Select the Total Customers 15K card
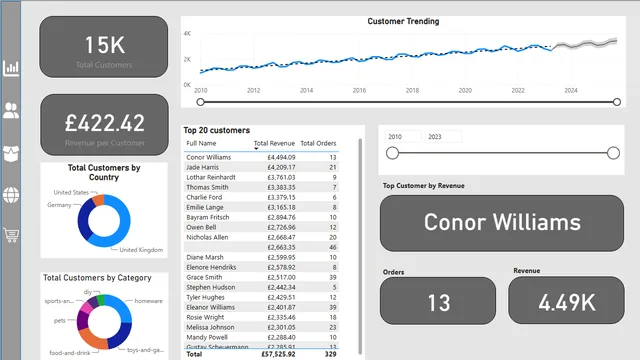This screenshot has height=360, width=640. click(x=104, y=47)
